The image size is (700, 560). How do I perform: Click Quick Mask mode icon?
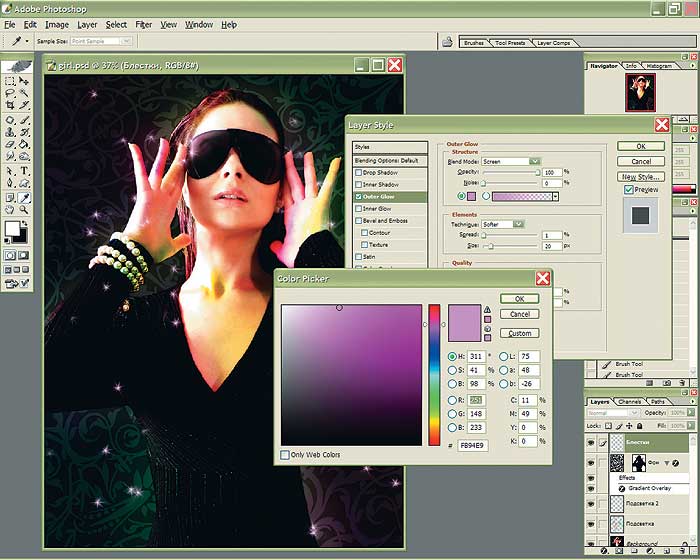pyautogui.click(x=23, y=255)
